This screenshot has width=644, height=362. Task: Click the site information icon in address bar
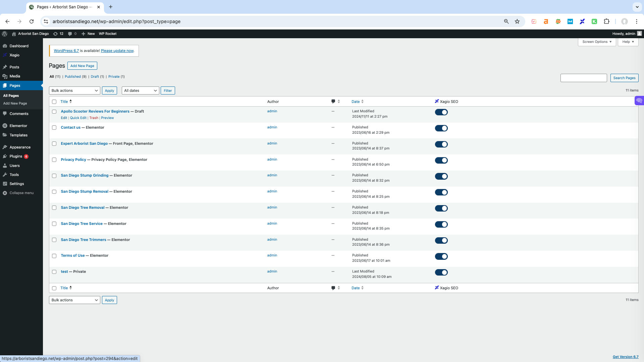[46, 21]
